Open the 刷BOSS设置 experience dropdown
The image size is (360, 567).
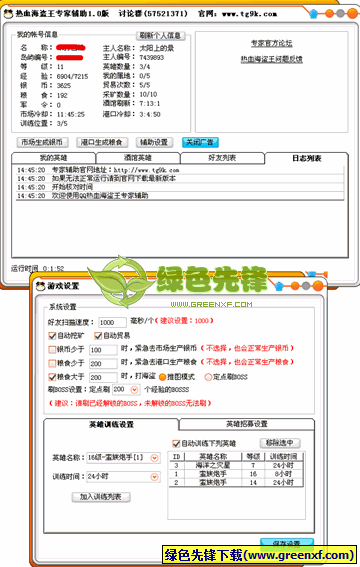click(134, 390)
